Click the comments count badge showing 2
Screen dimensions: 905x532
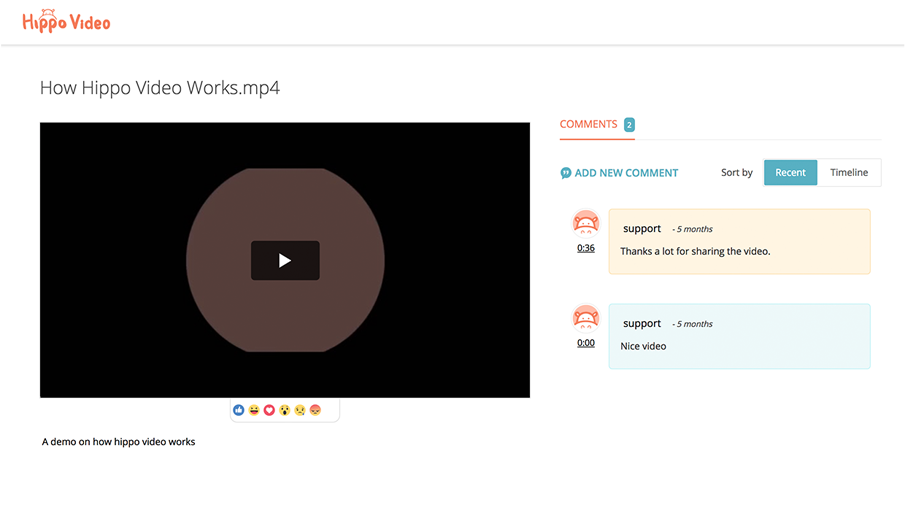pyautogui.click(x=629, y=125)
